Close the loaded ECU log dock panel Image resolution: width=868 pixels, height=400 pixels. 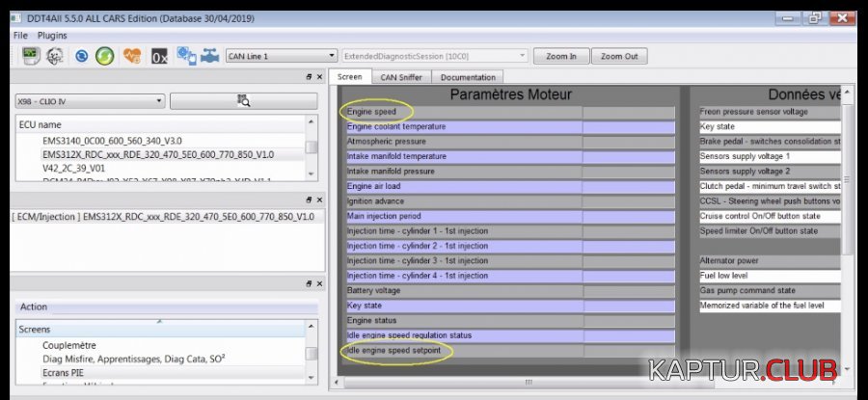(319, 200)
